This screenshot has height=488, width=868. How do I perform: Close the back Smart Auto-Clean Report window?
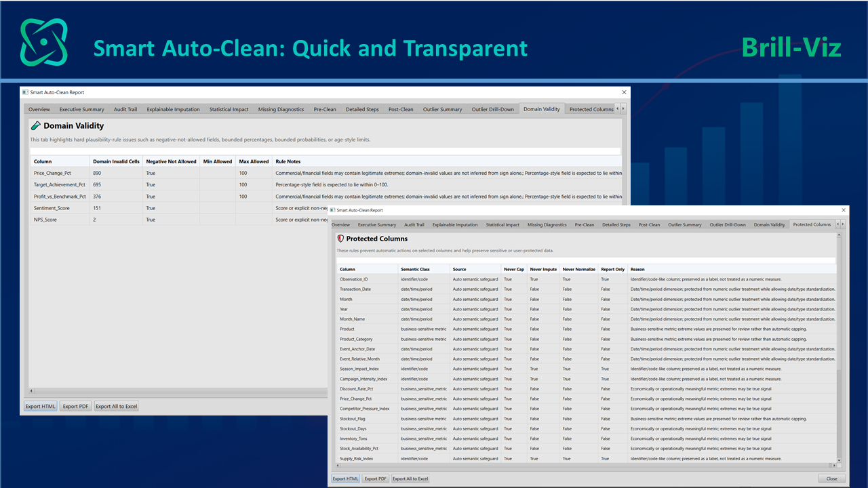click(624, 92)
